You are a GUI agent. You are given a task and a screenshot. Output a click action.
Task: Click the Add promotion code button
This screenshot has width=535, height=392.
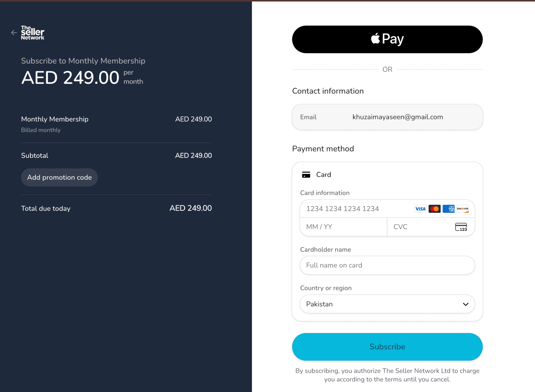coord(59,177)
